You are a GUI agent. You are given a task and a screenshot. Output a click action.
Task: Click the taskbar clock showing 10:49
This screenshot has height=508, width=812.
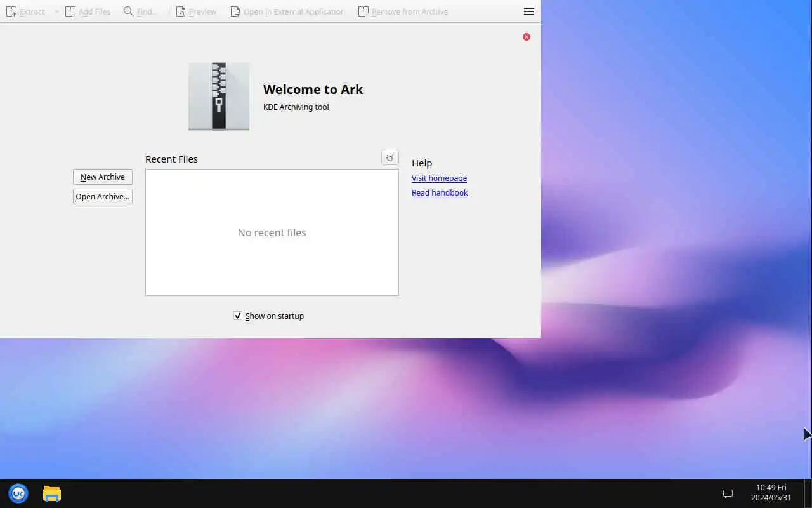771,493
